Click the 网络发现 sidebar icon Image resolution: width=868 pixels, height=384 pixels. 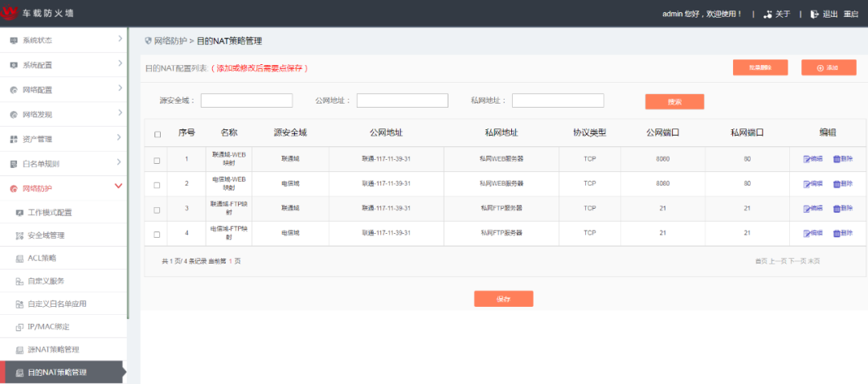tap(14, 115)
